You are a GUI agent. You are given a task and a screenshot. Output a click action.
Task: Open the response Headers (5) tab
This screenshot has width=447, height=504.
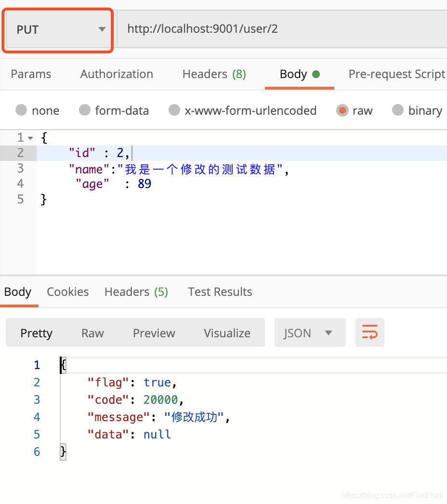point(136,292)
